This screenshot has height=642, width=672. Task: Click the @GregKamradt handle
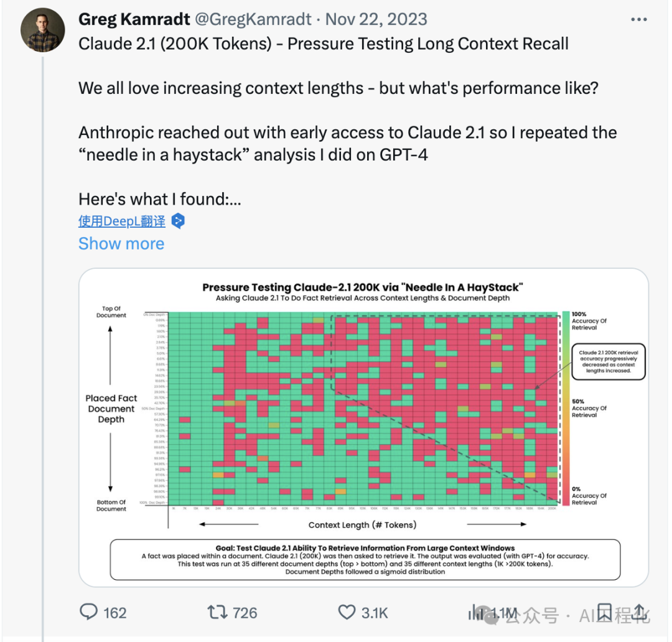click(253, 19)
